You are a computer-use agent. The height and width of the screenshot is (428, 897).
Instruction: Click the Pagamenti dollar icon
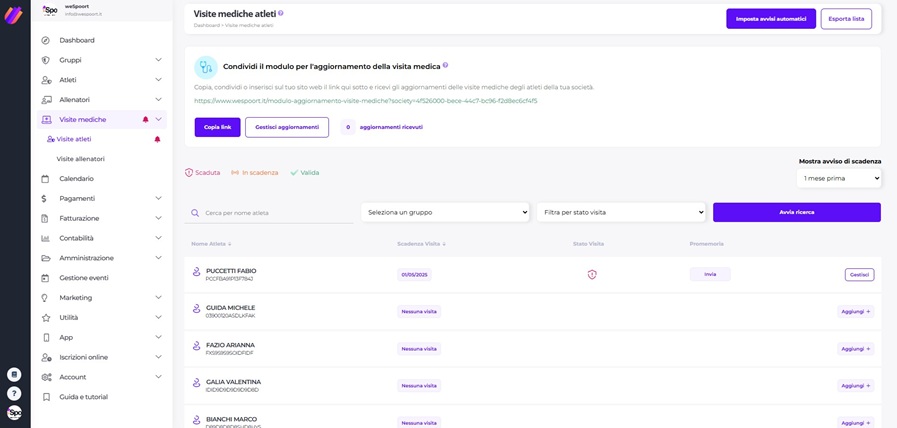pyautogui.click(x=46, y=199)
